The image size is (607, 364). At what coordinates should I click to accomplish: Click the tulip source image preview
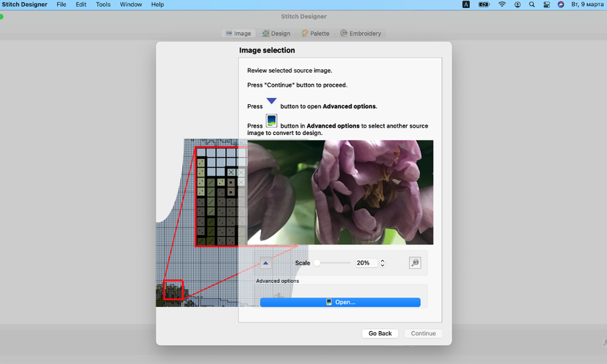[340, 192]
